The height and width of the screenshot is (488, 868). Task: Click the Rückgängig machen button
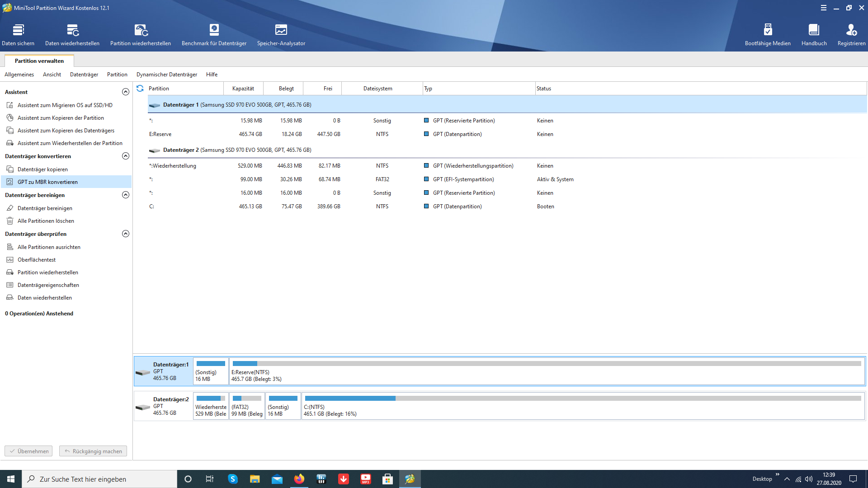click(x=93, y=451)
